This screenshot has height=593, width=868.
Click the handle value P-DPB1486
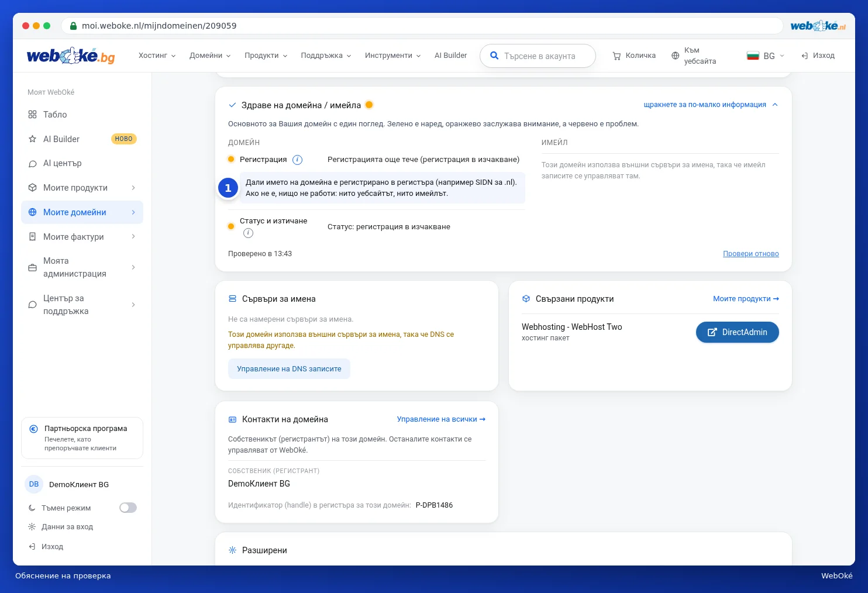(x=434, y=505)
